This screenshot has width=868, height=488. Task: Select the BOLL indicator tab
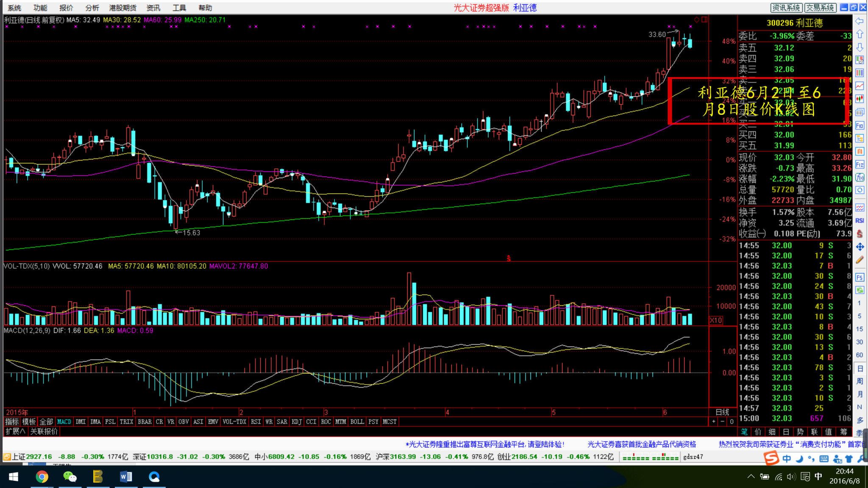(357, 421)
